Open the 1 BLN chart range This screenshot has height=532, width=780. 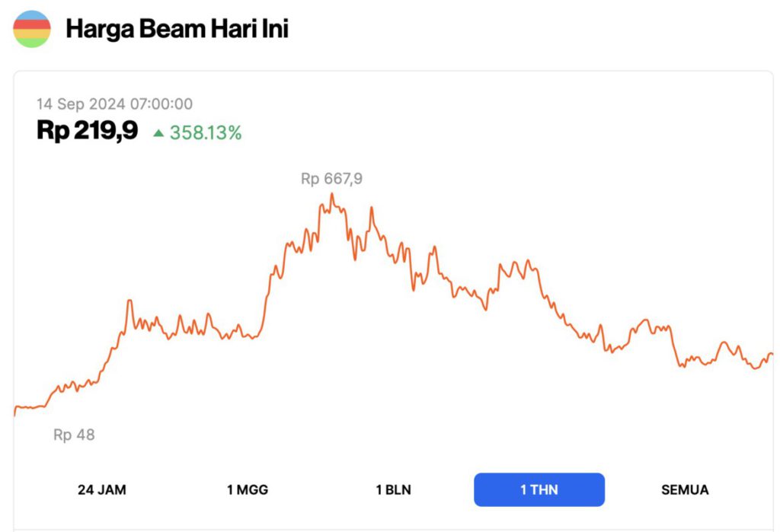pos(394,489)
